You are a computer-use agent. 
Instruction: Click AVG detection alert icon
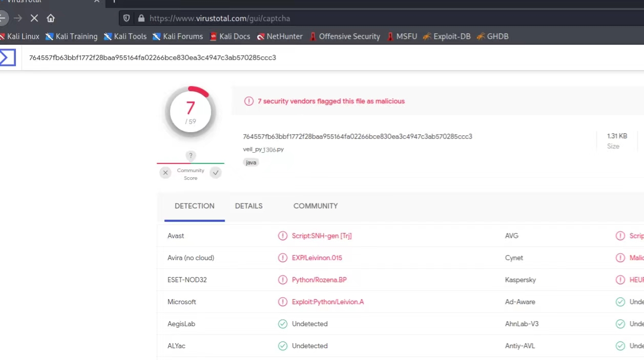[x=620, y=236]
